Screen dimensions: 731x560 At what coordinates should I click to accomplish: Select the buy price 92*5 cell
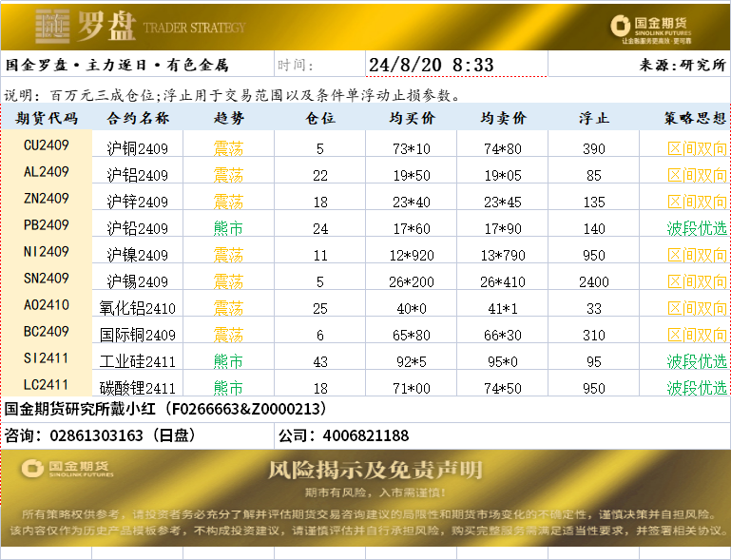click(412, 357)
